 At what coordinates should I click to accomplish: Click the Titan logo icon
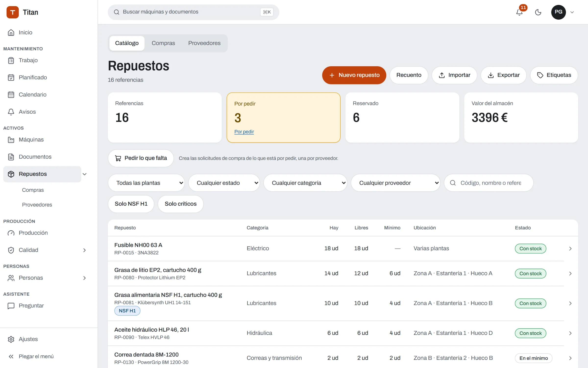point(12,12)
